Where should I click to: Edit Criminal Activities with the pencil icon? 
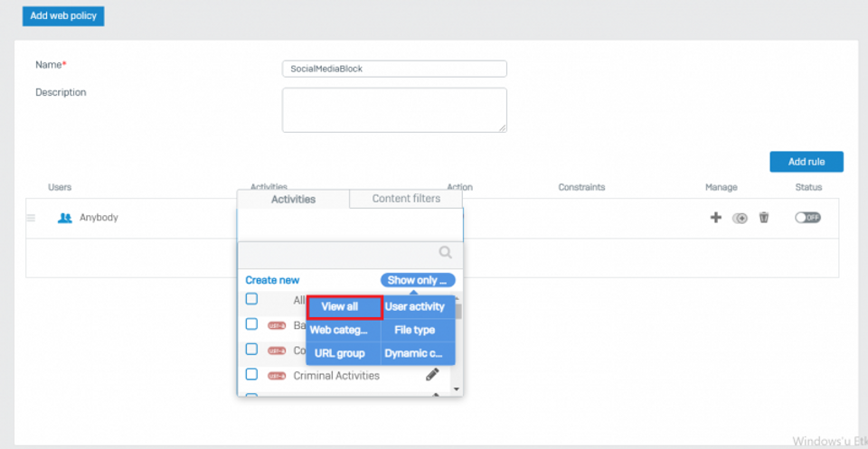pyautogui.click(x=432, y=375)
